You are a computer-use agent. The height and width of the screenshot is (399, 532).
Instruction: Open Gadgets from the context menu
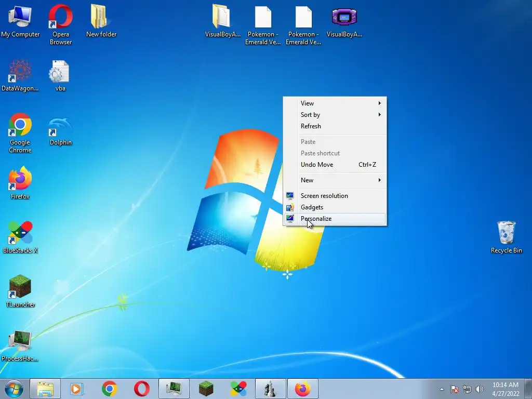pyautogui.click(x=335, y=207)
